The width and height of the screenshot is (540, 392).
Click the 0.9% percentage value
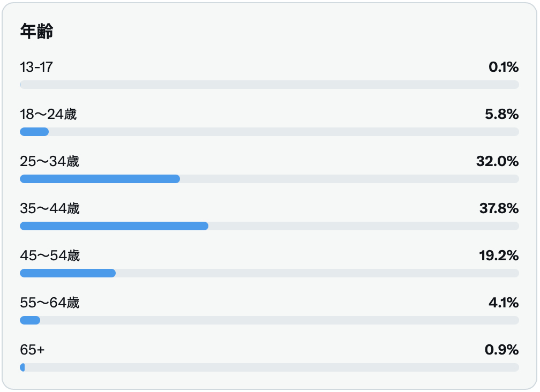pos(502,350)
